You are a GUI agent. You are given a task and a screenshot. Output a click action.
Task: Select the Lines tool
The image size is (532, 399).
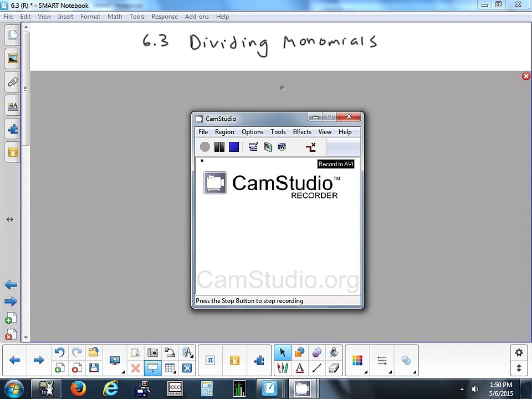[x=316, y=368]
